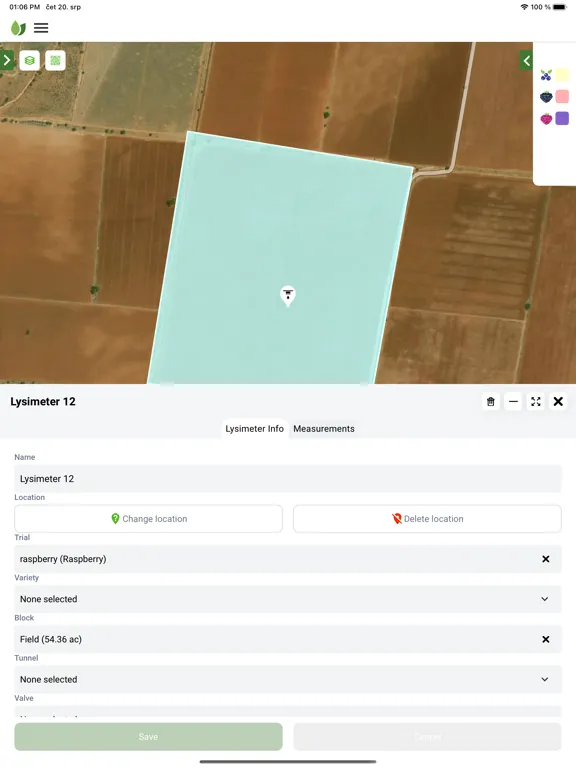
Task: Expand panel to fullscreen
Action: [536, 402]
